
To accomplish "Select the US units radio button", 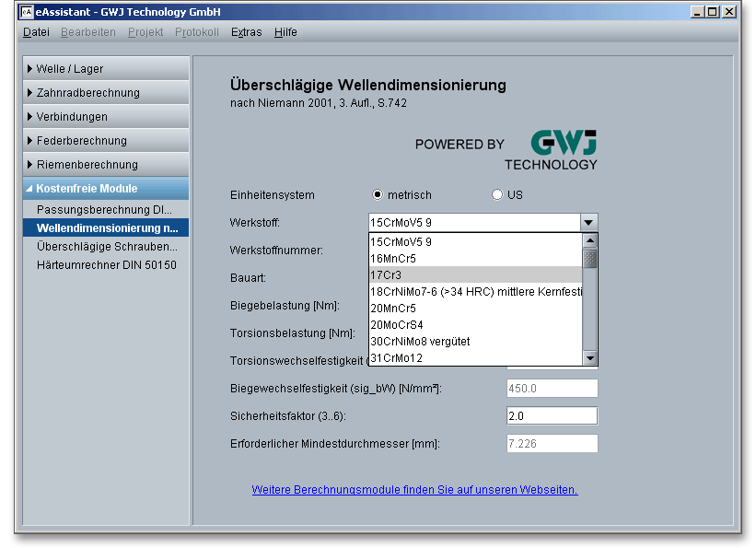I will point(497,195).
